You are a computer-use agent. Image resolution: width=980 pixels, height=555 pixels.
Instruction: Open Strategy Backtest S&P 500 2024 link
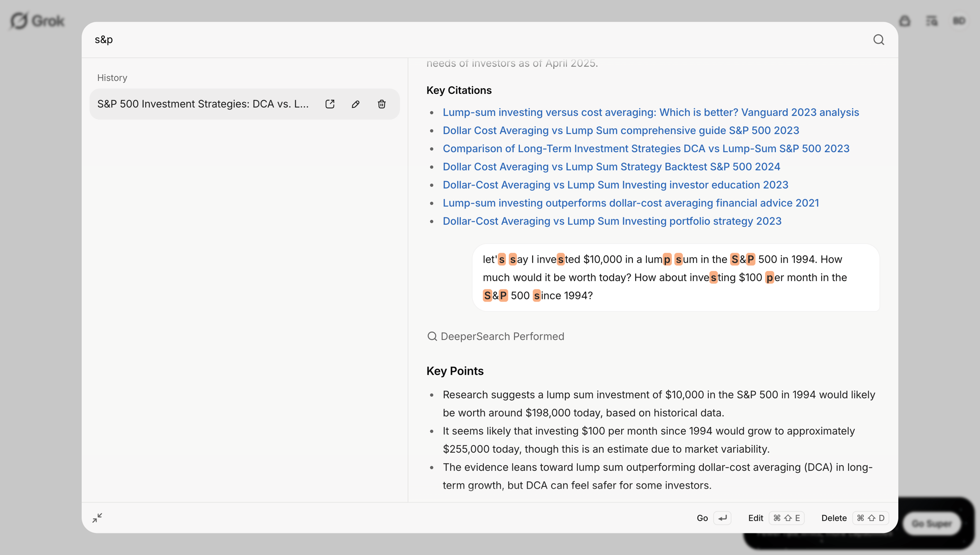[x=611, y=166]
